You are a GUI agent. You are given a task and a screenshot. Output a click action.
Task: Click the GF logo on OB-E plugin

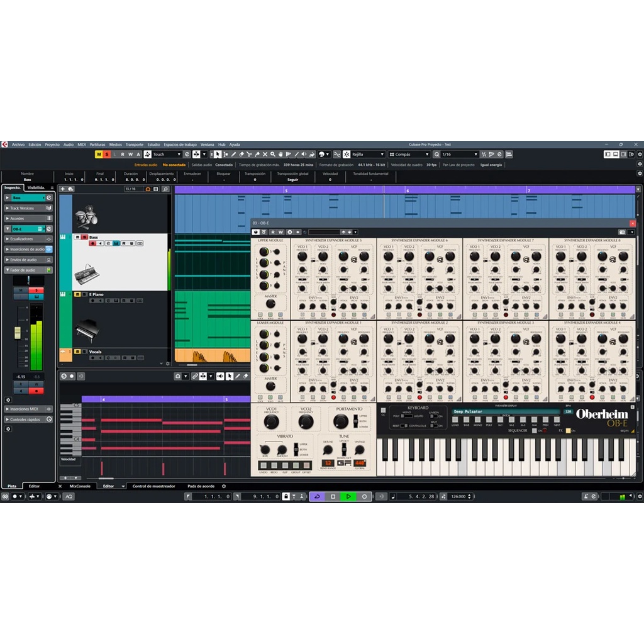tap(344, 463)
